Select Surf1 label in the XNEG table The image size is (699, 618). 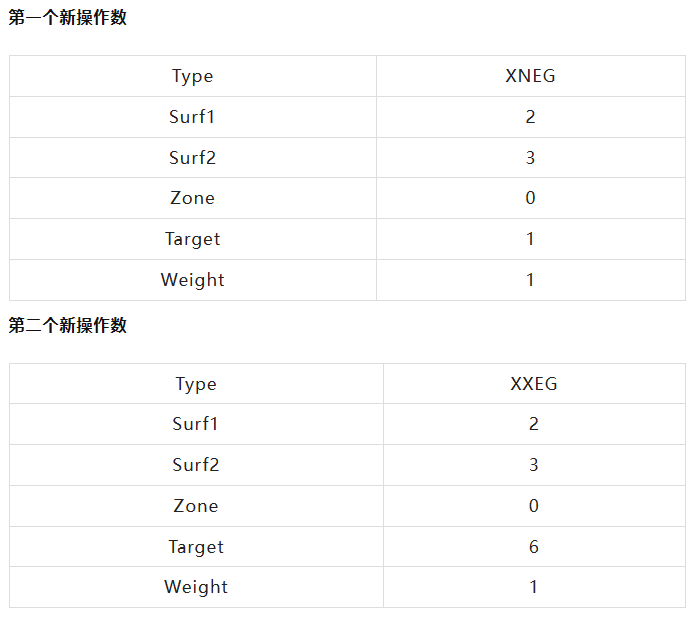[x=192, y=117]
